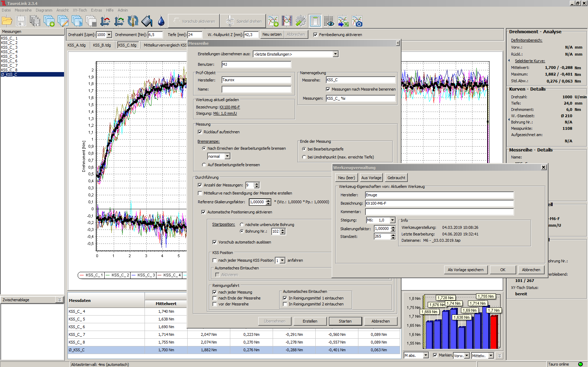This screenshot has width=588, height=367.
Task: Click the Starten button
Action: 345,321
